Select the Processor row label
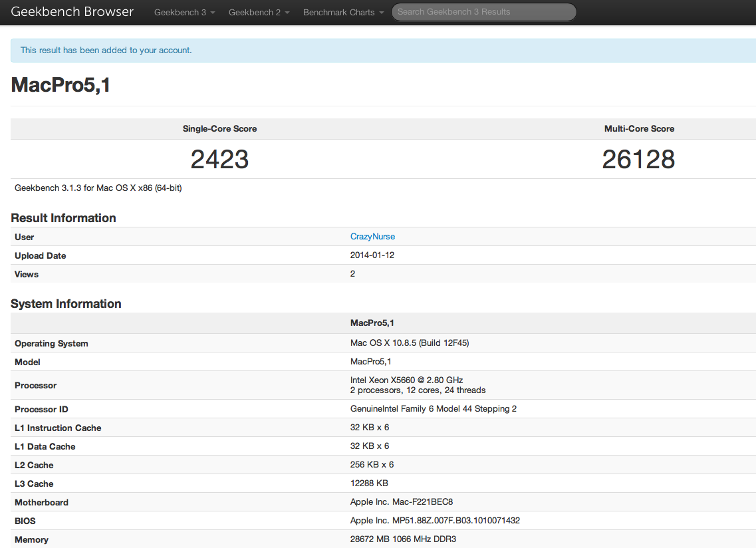Viewport: 756px width, 552px height. 36,385
